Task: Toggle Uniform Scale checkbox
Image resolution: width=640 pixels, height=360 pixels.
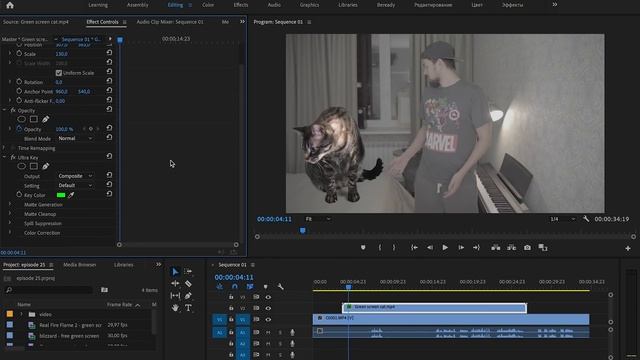Action: point(59,73)
